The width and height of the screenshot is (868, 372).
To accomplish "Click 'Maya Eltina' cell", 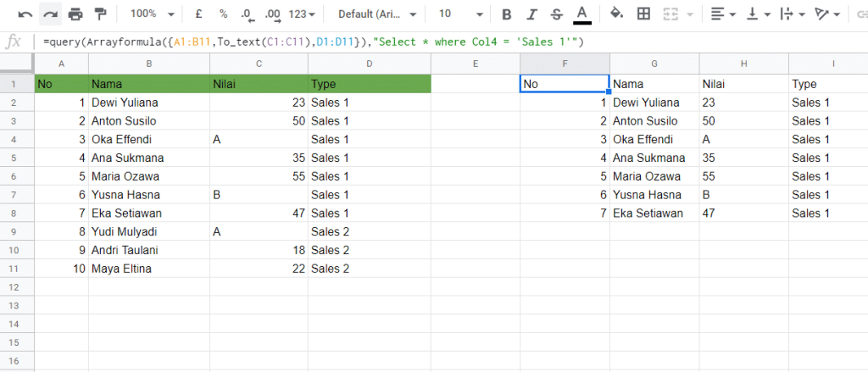I will pos(149,269).
